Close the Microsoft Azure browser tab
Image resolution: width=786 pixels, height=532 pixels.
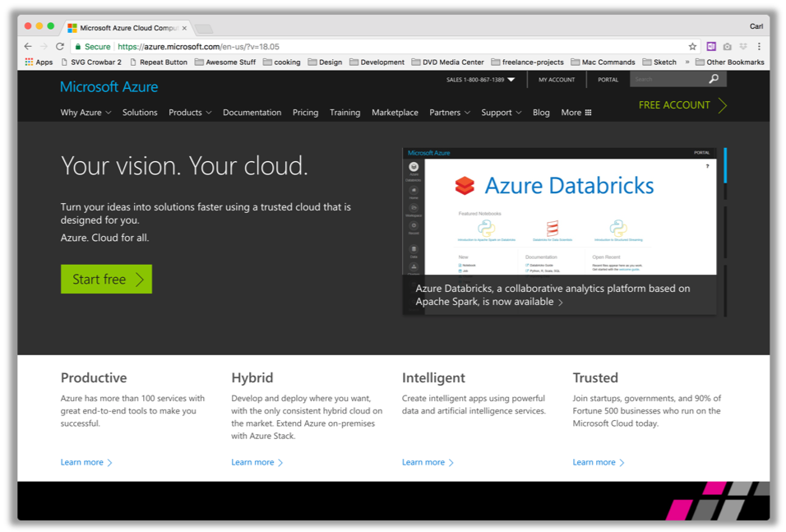coord(184,28)
